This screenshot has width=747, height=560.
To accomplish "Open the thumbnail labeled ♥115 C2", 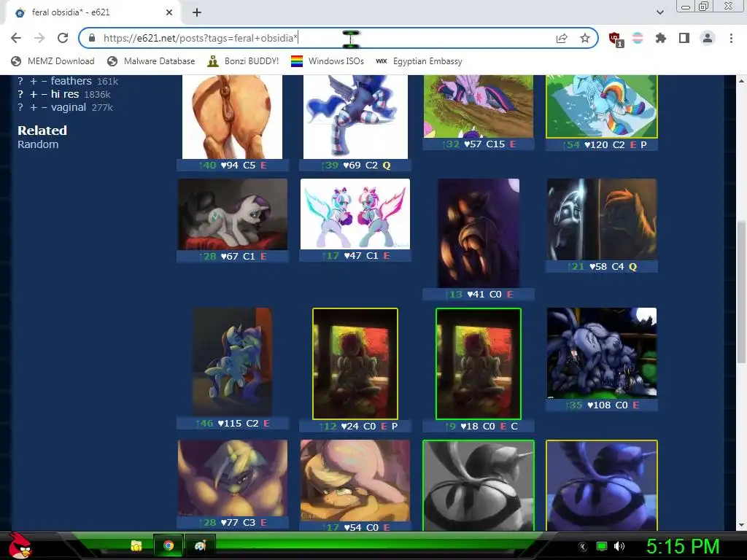I will [x=233, y=362].
